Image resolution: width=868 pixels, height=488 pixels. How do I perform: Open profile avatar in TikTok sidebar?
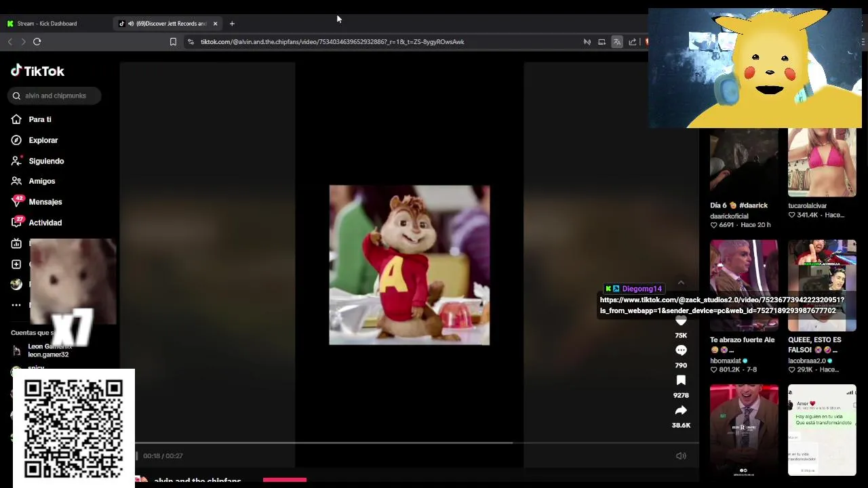click(x=16, y=285)
